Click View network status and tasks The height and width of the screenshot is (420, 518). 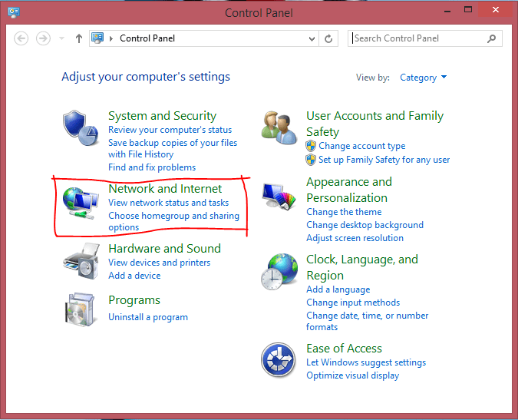pyautogui.click(x=169, y=203)
